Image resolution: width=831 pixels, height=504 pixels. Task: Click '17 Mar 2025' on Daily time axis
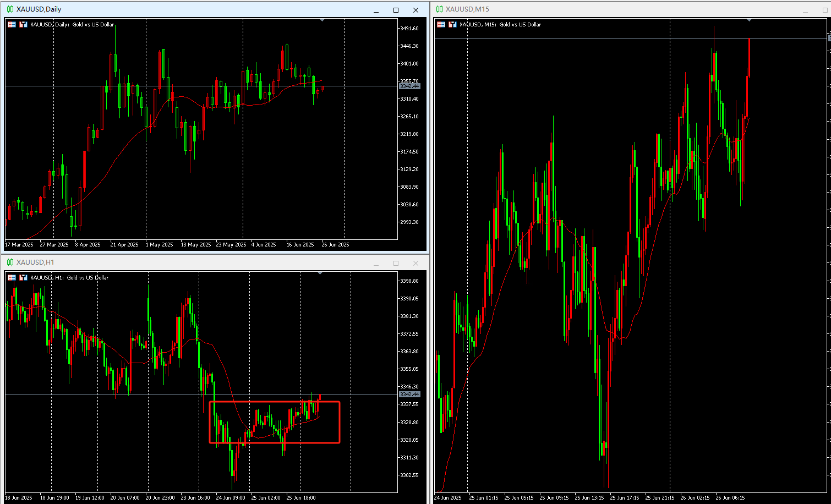click(19, 245)
